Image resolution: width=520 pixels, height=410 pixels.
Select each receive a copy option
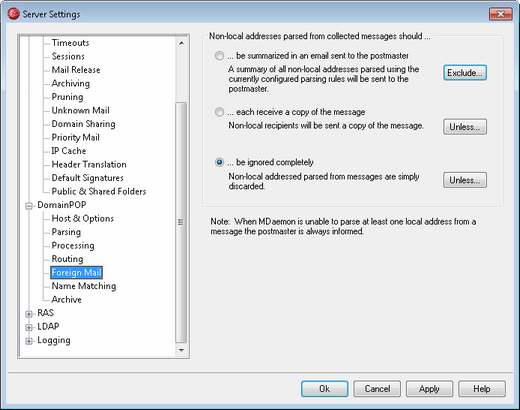[219, 112]
